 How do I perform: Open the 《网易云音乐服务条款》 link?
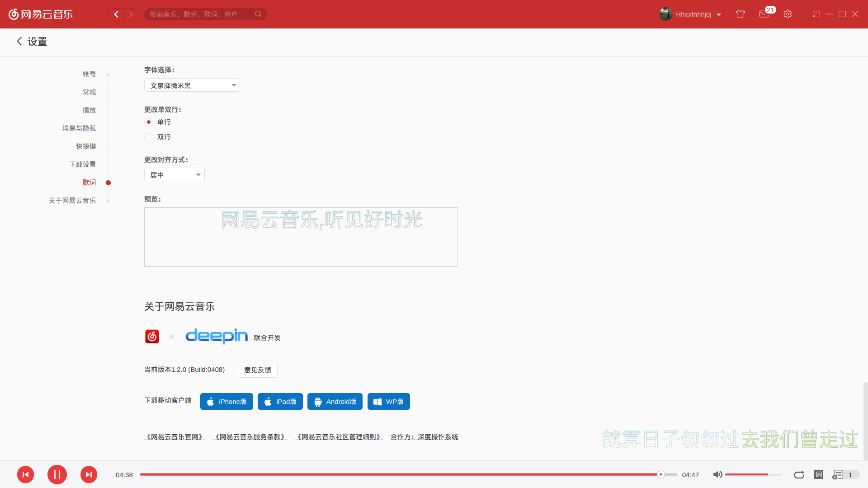coord(250,437)
